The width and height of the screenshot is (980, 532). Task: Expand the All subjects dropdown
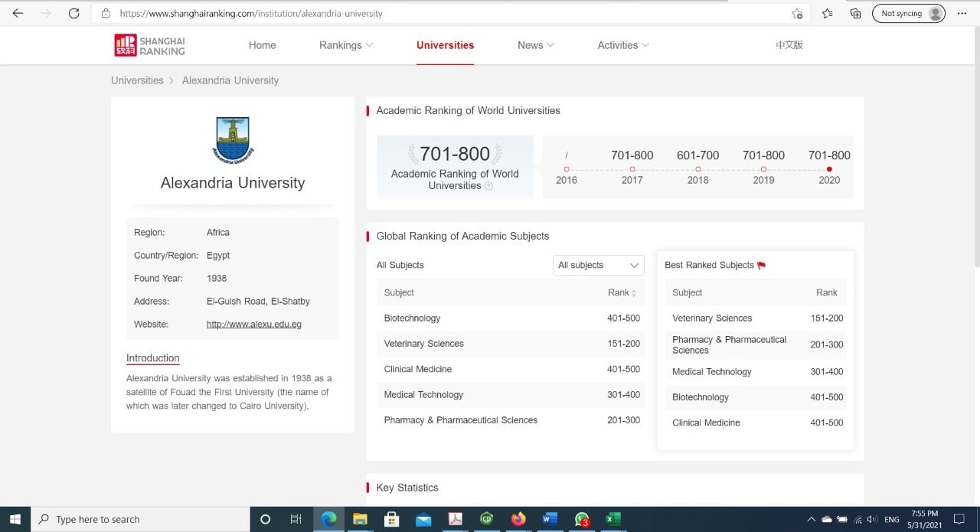click(x=598, y=265)
